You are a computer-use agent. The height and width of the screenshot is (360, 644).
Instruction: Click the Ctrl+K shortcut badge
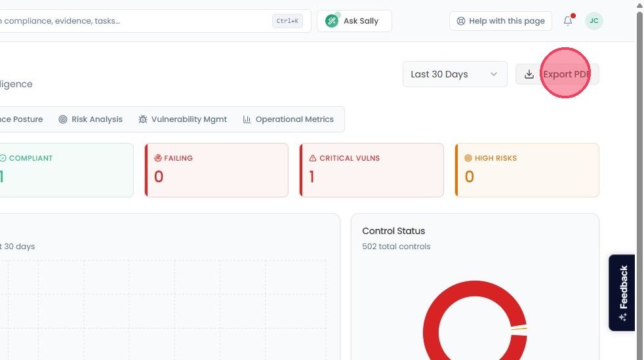pyautogui.click(x=287, y=21)
